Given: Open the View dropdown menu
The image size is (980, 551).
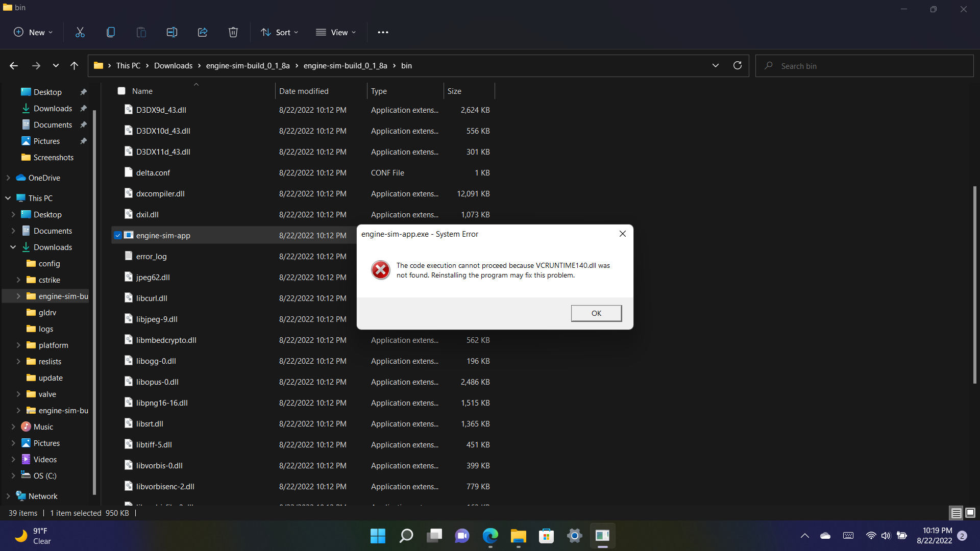Looking at the screenshot, I should tap(335, 32).
